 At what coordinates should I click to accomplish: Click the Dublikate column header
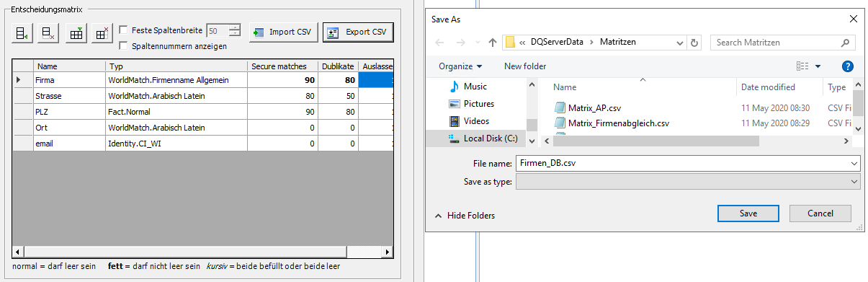point(339,66)
